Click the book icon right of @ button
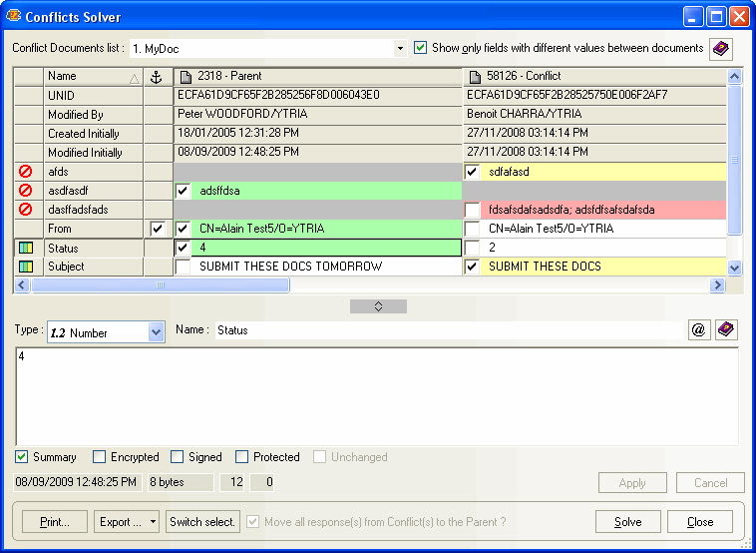Screen dimensions: 756x553 (726, 330)
